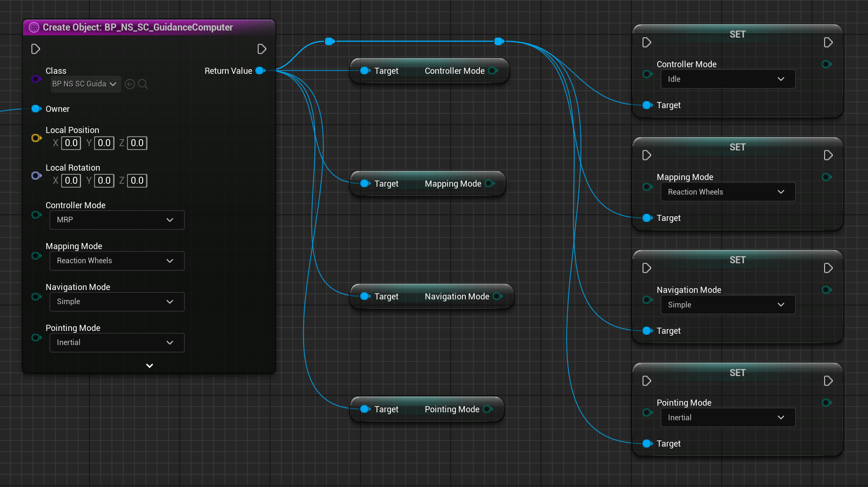The image size is (868, 487).
Task: Click the left reroute node on wire
Action: pyautogui.click(x=330, y=41)
